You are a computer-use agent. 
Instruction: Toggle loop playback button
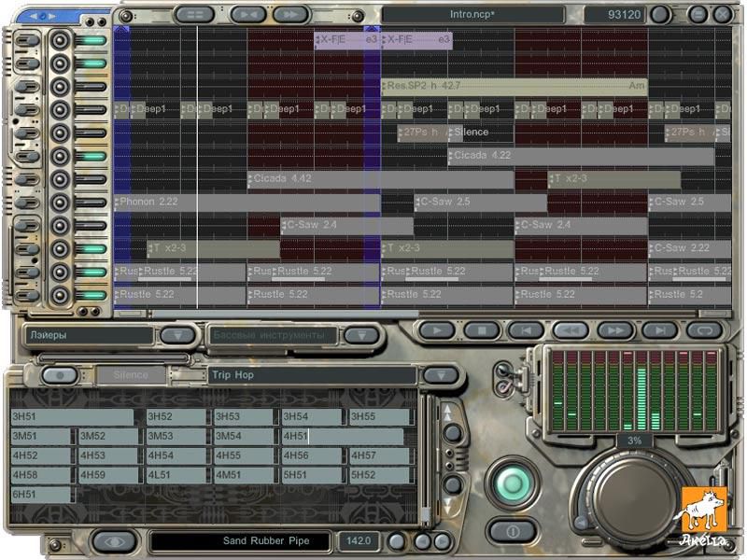[x=705, y=330]
